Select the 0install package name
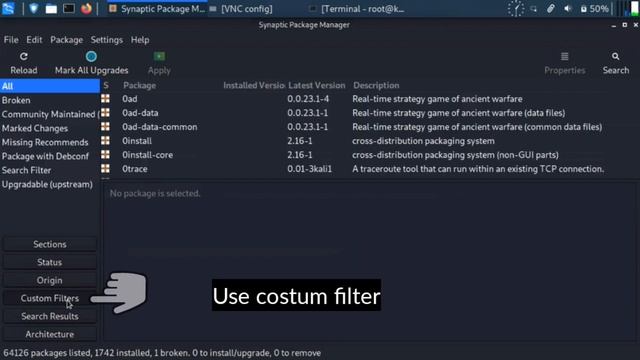 pyautogui.click(x=137, y=141)
